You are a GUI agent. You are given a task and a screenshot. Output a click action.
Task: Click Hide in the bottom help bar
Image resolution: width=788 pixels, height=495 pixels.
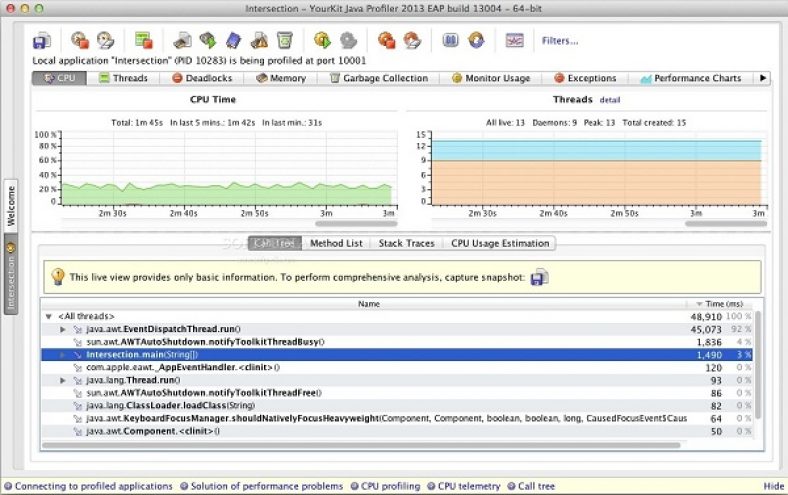tap(773, 486)
